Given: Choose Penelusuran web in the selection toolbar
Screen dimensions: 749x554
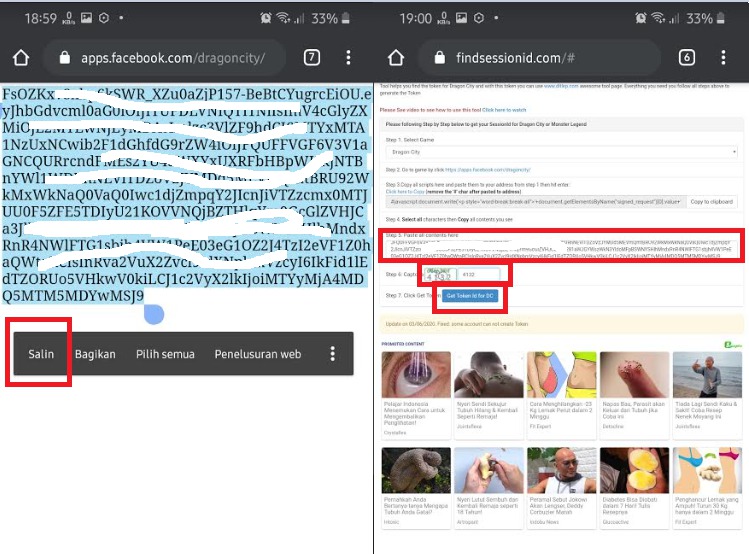Looking at the screenshot, I should 258,354.
